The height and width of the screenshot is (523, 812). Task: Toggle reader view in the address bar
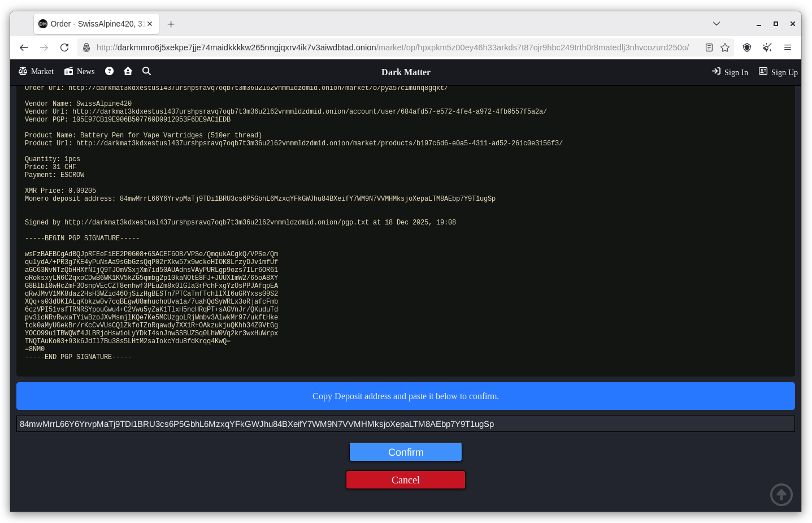709,47
